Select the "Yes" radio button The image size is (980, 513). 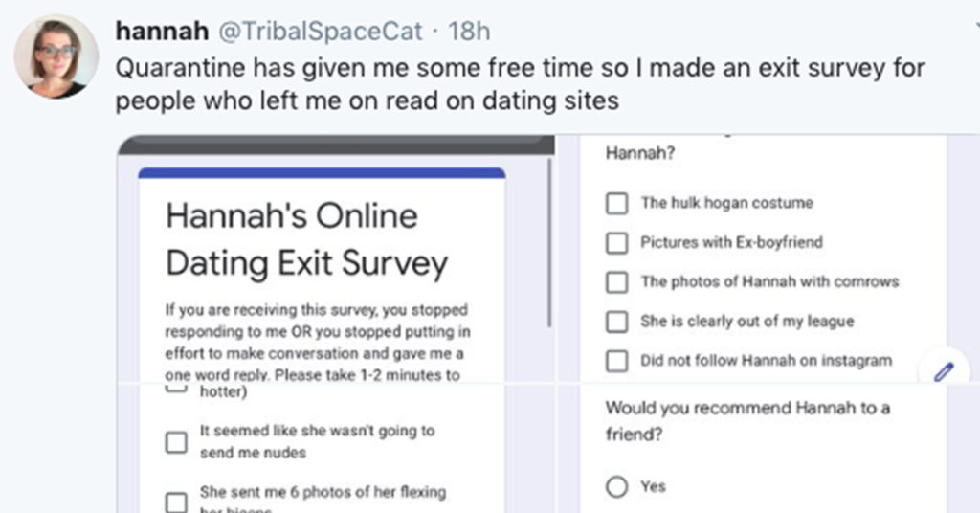click(617, 487)
